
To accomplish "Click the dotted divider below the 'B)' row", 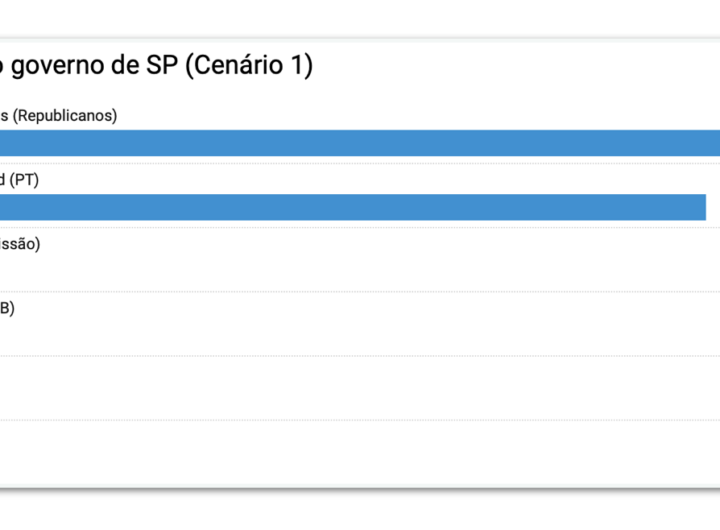I will (360, 355).
